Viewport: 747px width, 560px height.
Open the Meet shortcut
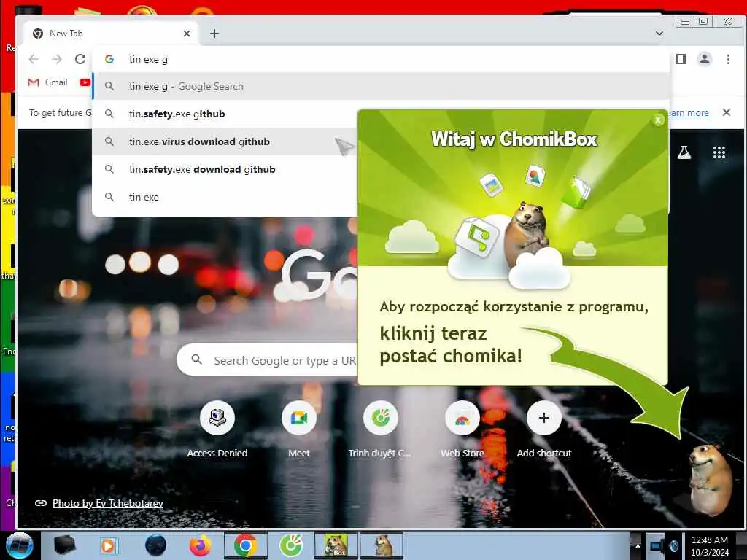(x=298, y=429)
